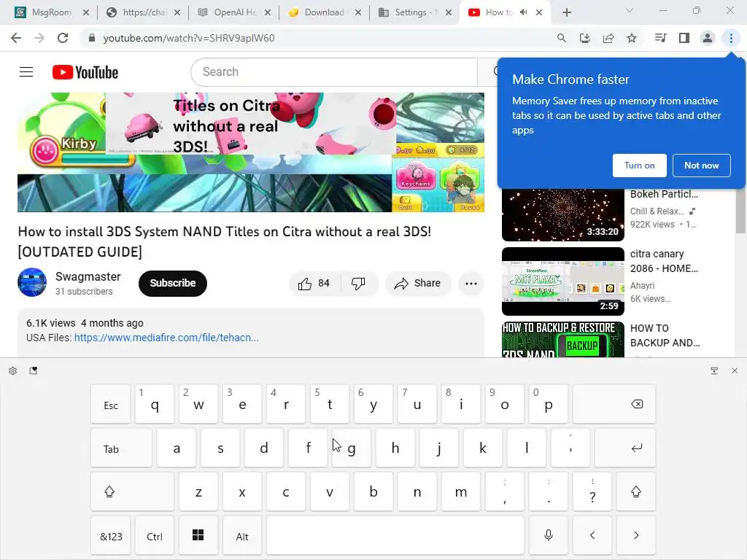Tap the q key

pyautogui.click(x=155, y=405)
